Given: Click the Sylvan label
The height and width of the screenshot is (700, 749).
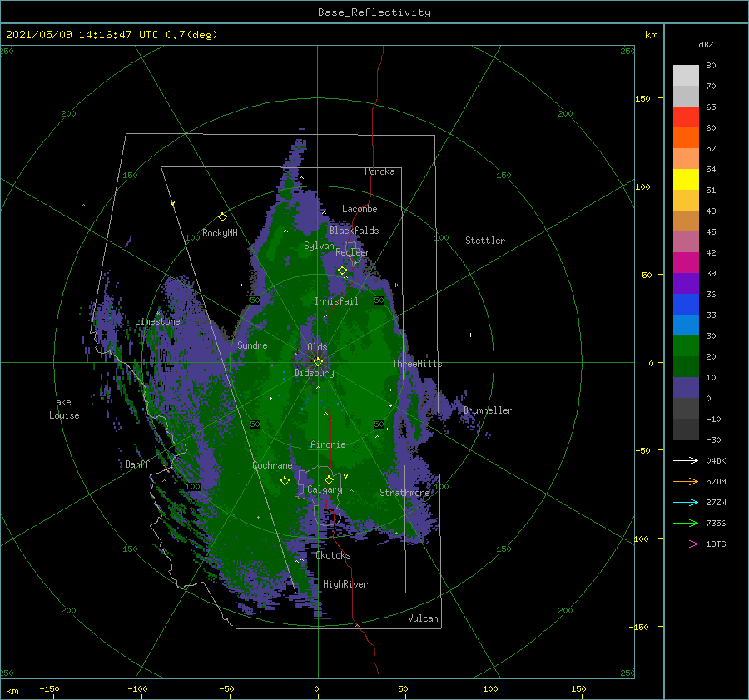Looking at the screenshot, I should pos(319,246).
